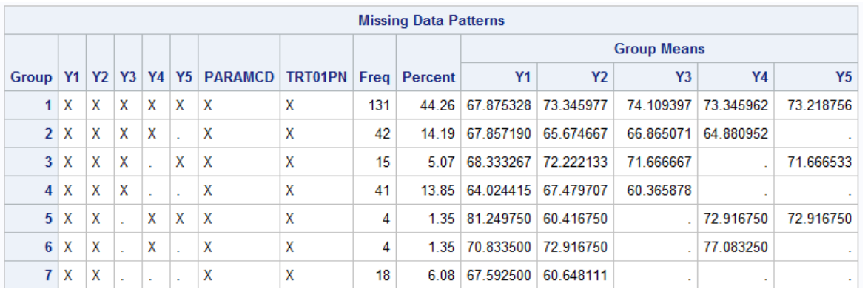Select Group 7 row header

click(x=48, y=274)
